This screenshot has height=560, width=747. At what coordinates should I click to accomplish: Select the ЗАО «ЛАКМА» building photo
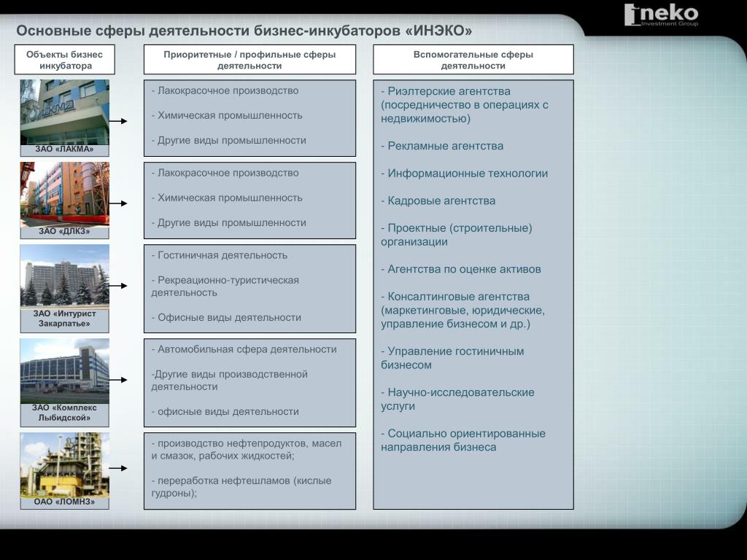(65, 112)
